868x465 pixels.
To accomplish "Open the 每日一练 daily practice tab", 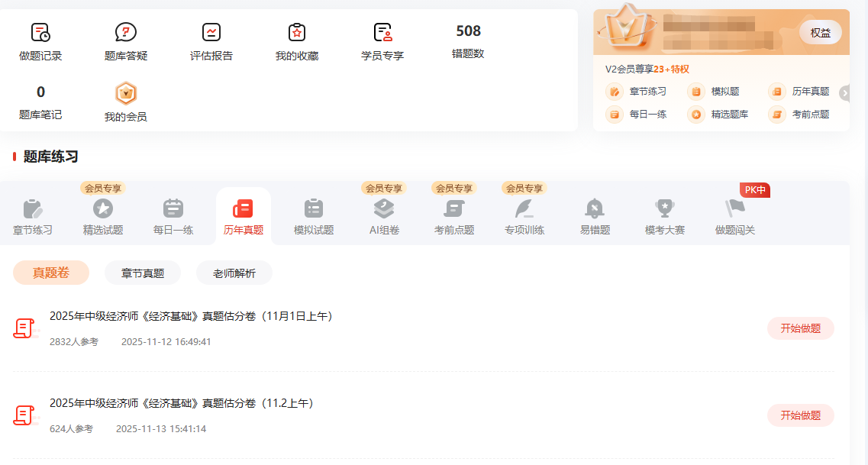I will tap(173, 216).
